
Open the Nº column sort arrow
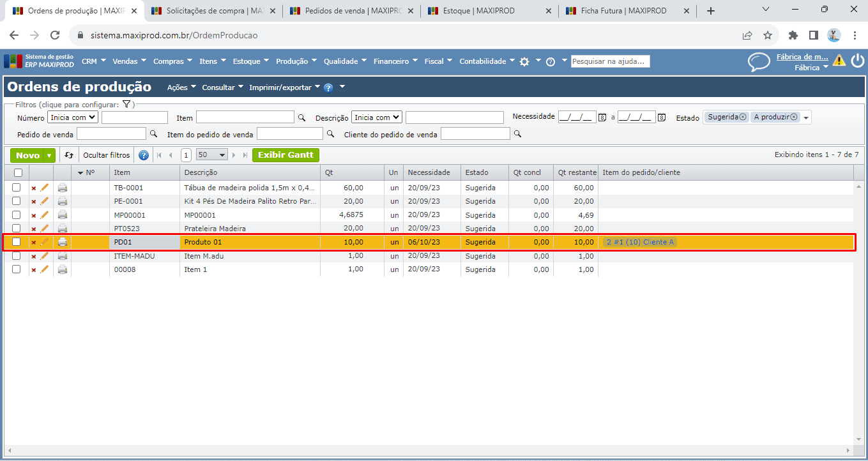pos(80,172)
